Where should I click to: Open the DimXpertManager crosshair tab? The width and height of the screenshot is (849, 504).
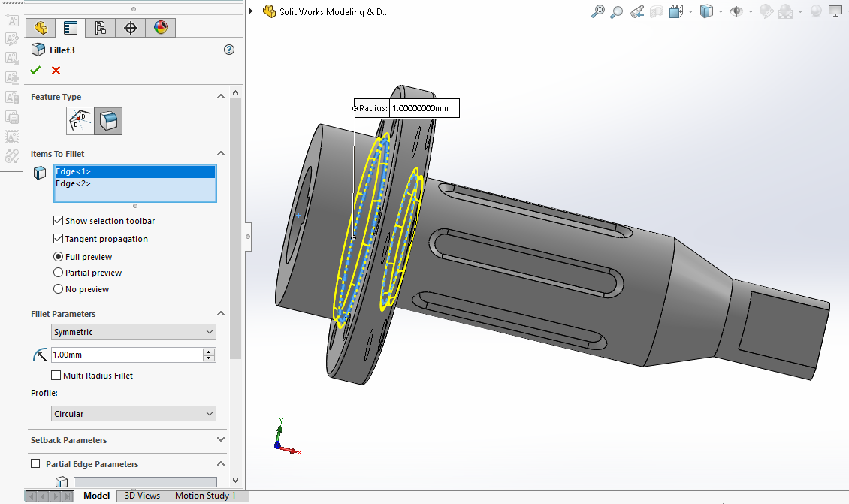tap(131, 28)
